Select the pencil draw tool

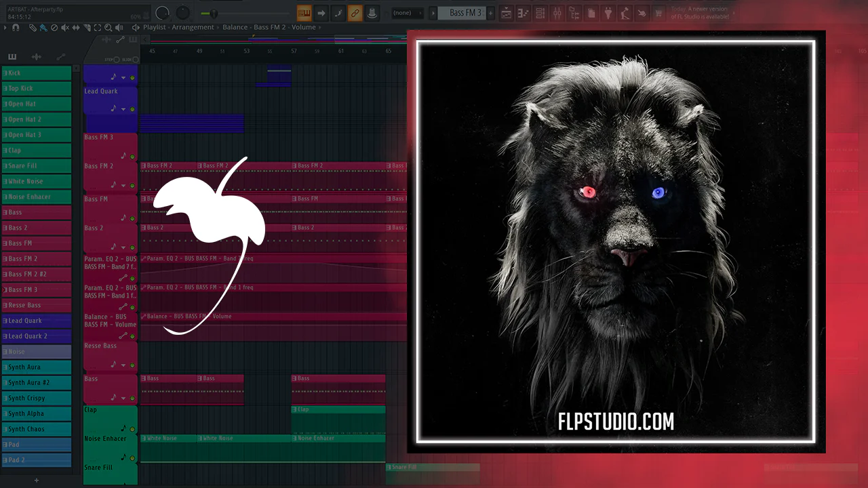(x=33, y=28)
